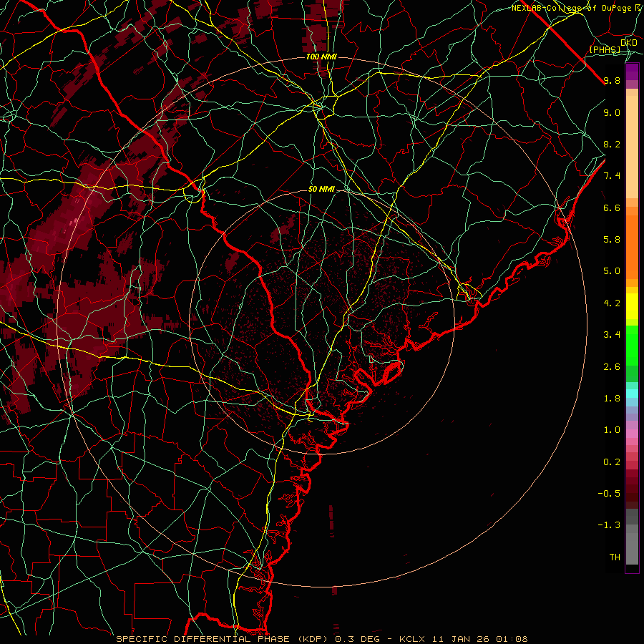
Task: Click the "6.6" color scale value
Action: pos(612,208)
